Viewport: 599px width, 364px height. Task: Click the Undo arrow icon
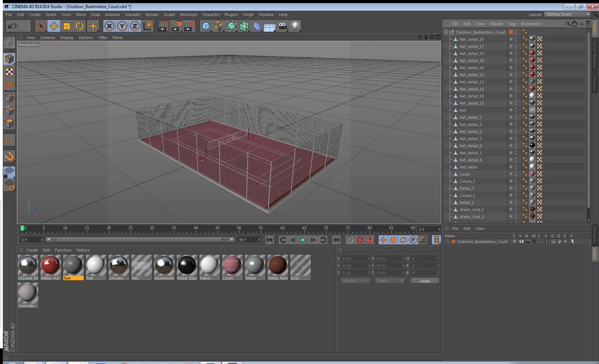(12, 26)
